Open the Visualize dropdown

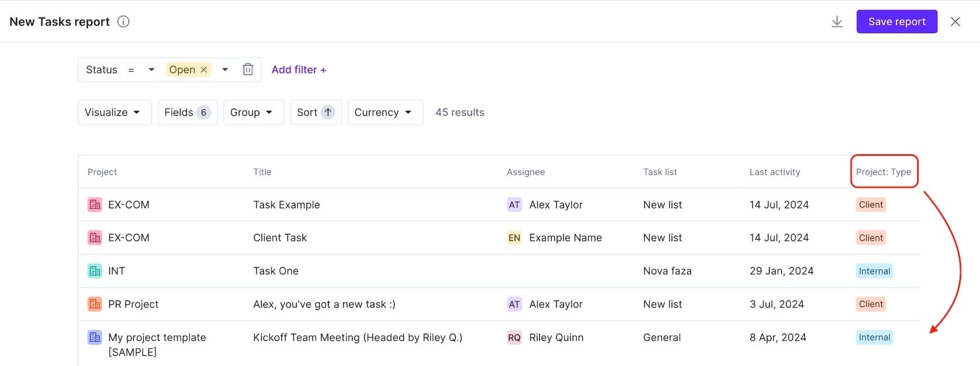(x=114, y=112)
